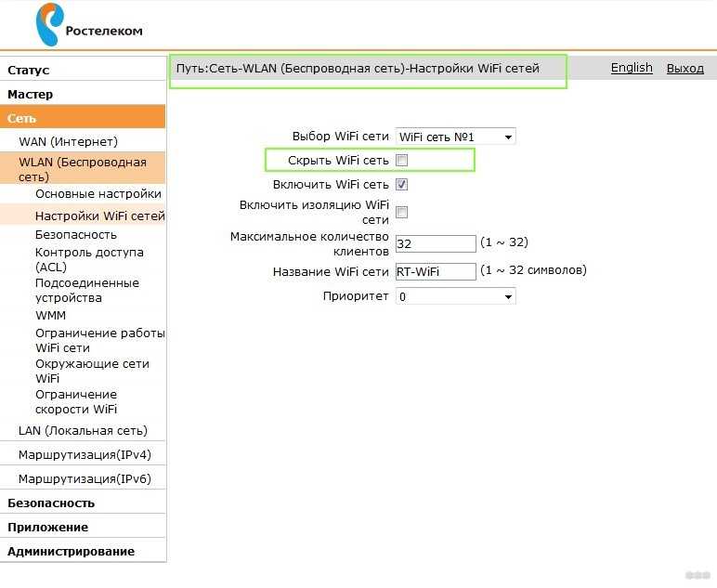Open the Приоритет dropdown
717x588 pixels.
(x=455, y=296)
